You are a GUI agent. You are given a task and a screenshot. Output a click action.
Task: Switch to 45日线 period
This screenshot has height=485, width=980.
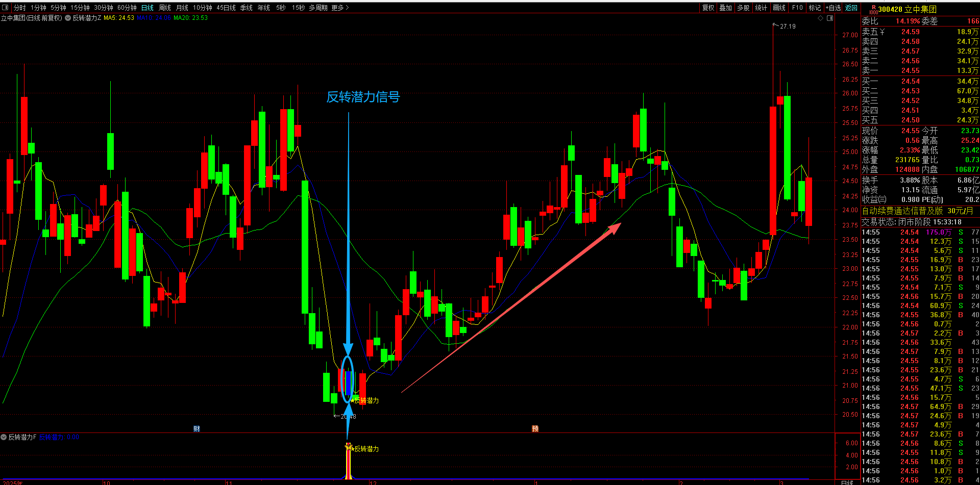pyautogui.click(x=226, y=8)
